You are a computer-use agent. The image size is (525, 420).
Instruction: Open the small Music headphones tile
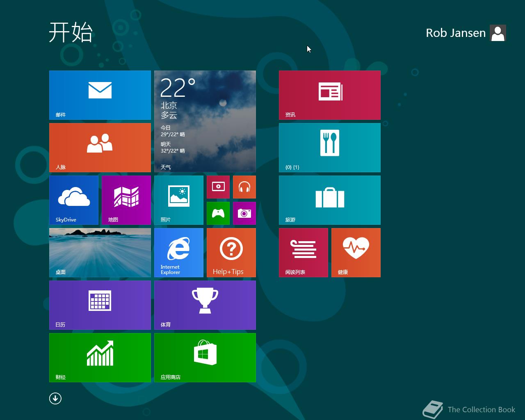(244, 187)
